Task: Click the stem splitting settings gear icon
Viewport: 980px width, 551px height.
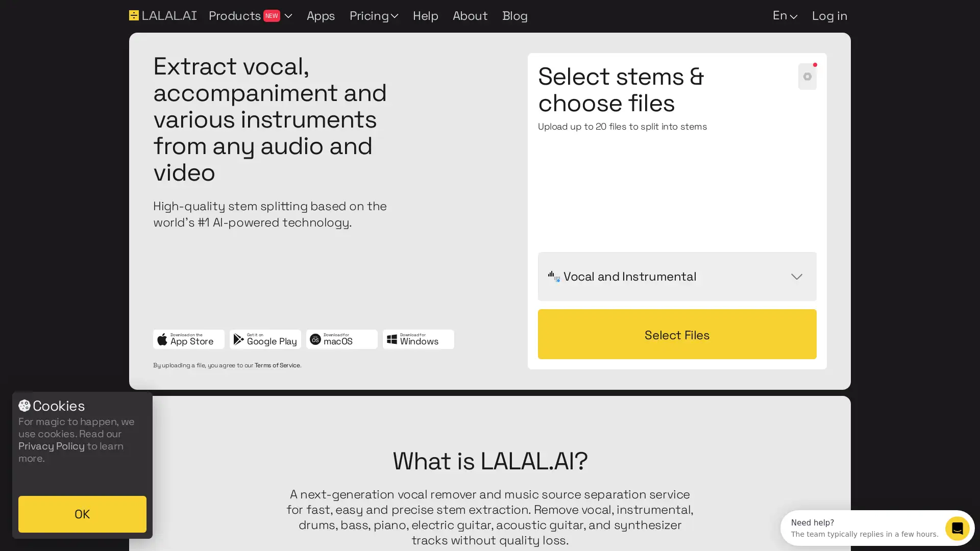Action: [x=807, y=76]
